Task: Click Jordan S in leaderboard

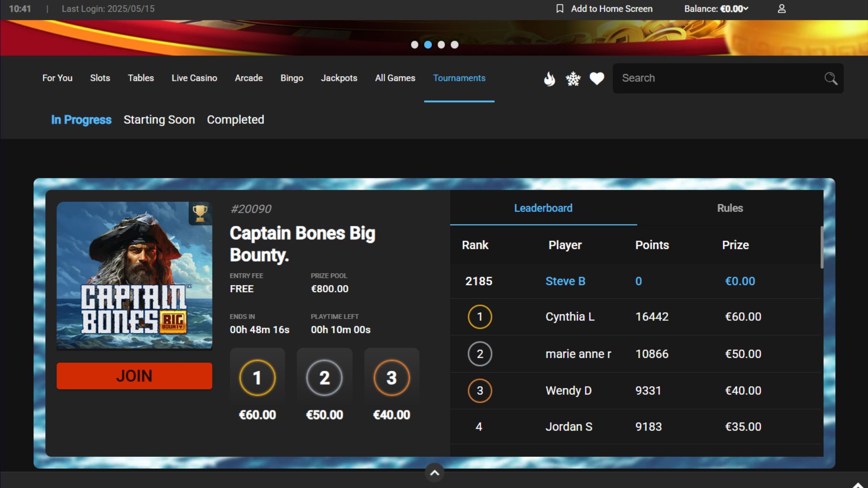Action: 569,427
